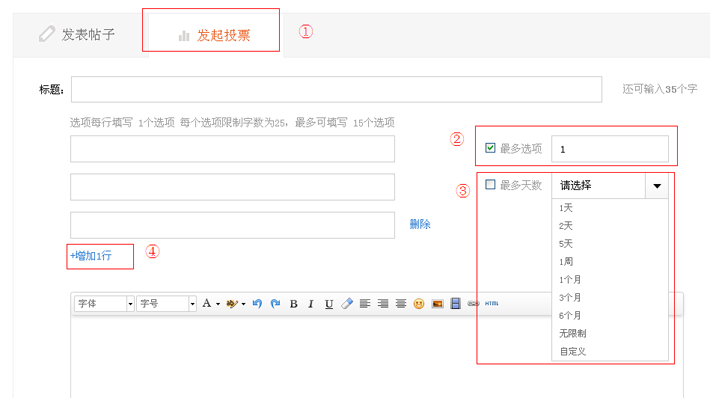Center-align text in editor
The width and height of the screenshot is (710, 398).
(401, 303)
